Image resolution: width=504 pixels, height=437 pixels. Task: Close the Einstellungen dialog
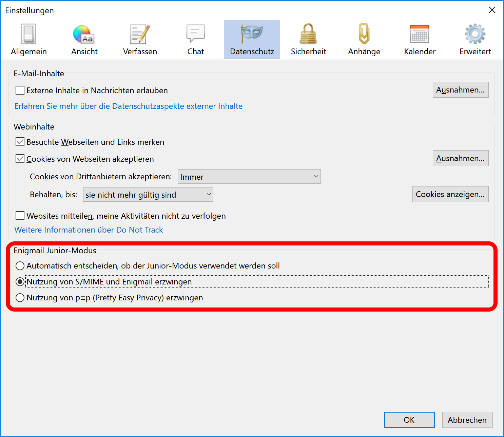click(x=492, y=10)
